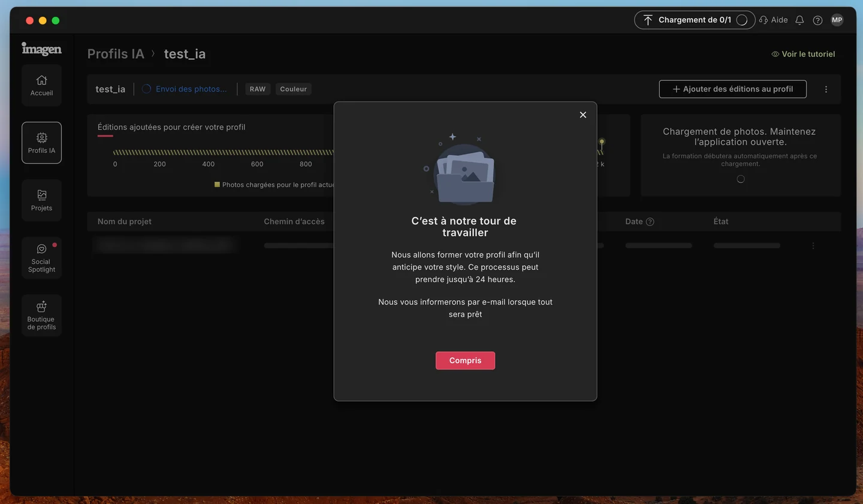Open Social Spotlight in the sidebar
Viewport: 863px width, 504px height.
point(41,258)
